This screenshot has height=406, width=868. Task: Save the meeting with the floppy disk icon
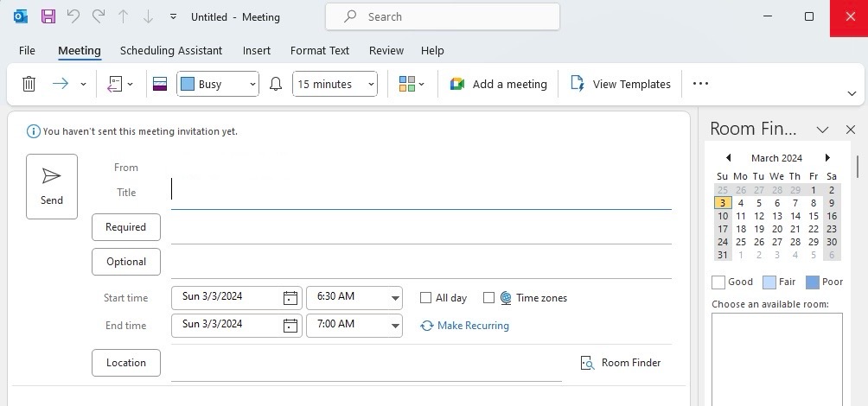click(x=48, y=16)
